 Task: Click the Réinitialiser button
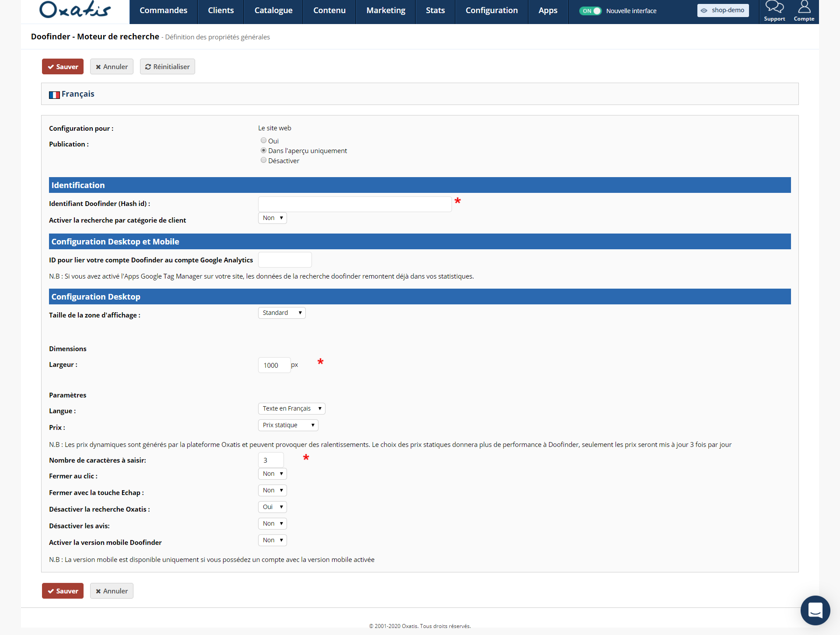167,66
